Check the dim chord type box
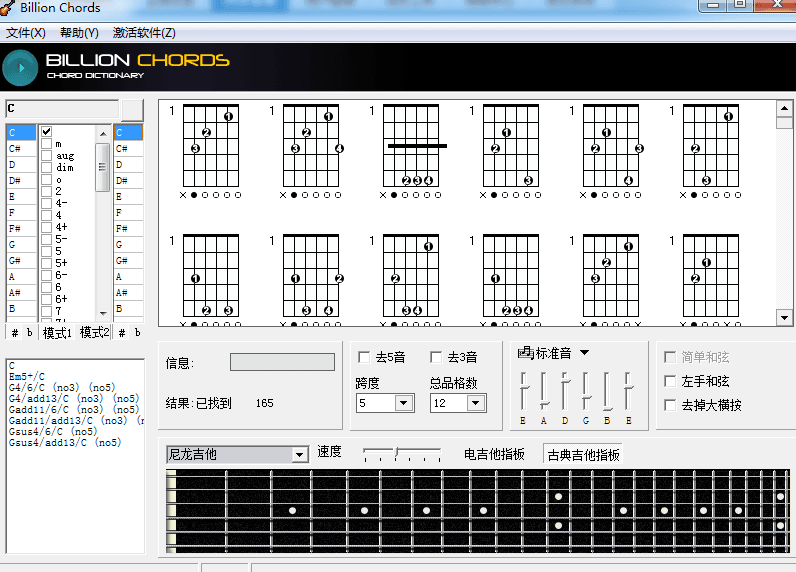 click(47, 167)
